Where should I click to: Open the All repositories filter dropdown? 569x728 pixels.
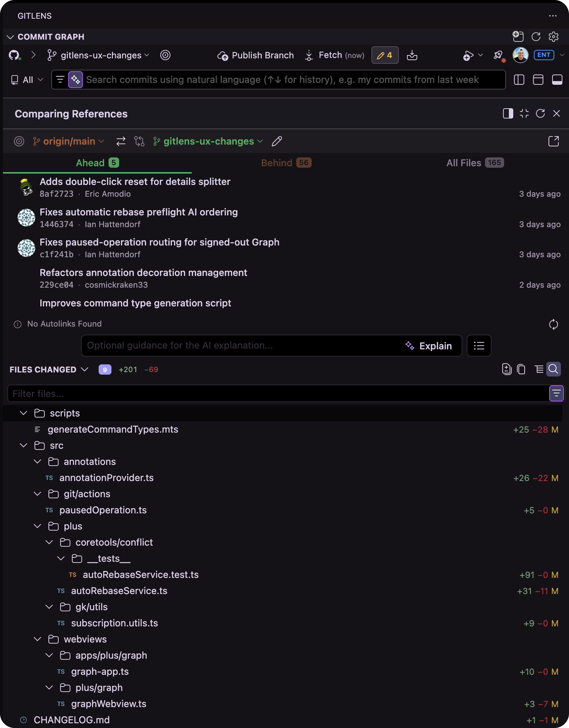click(27, 80)
